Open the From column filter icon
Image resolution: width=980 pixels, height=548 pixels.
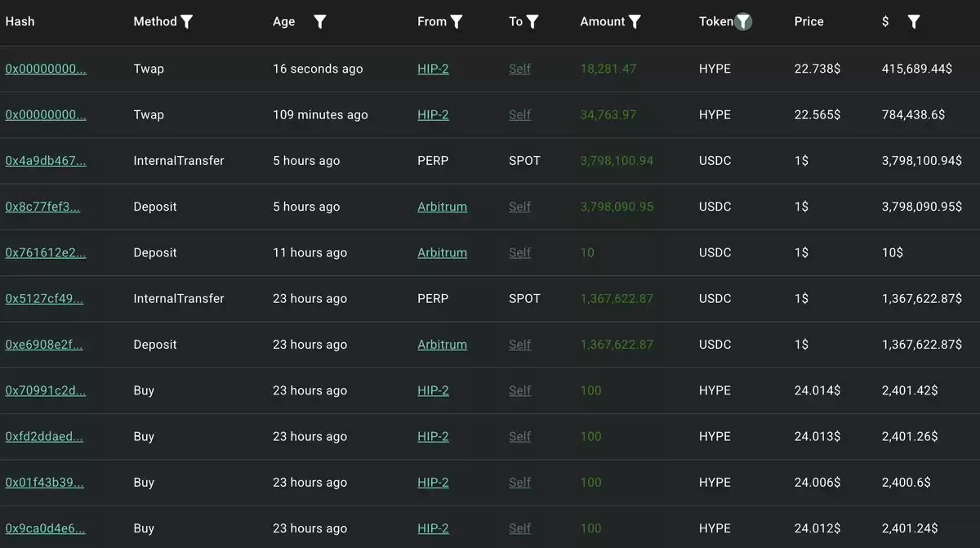point(457,22)
